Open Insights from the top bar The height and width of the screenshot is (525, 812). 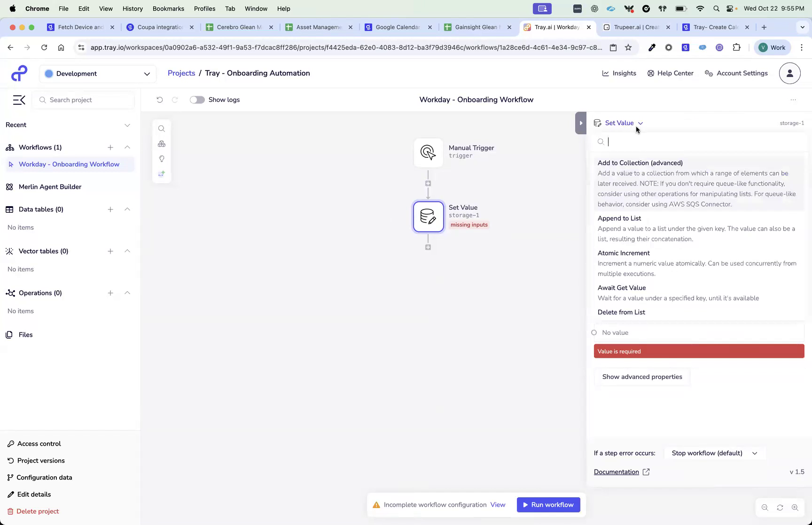(619, 73)
